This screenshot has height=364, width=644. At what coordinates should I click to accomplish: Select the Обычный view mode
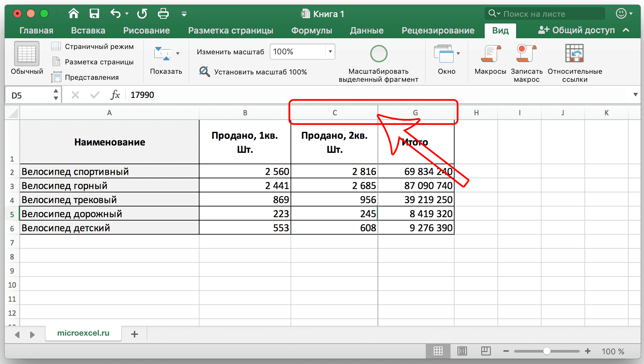click(x=27, y=60)
